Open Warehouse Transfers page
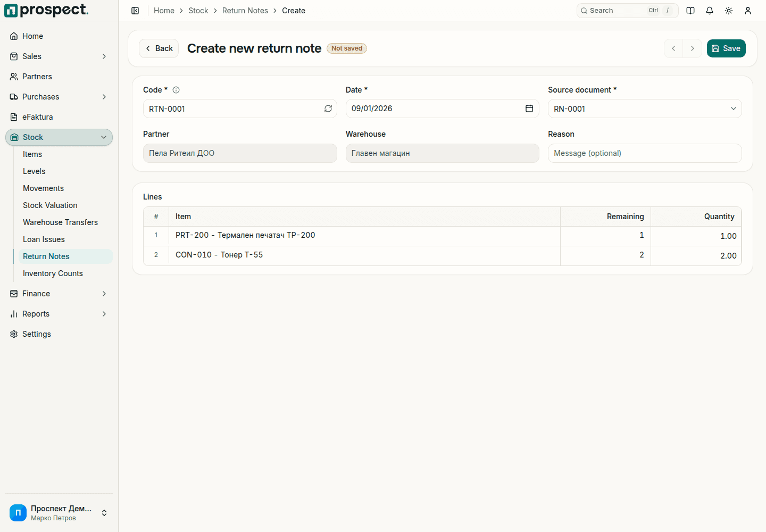766x532 pixels. [65, 222]
